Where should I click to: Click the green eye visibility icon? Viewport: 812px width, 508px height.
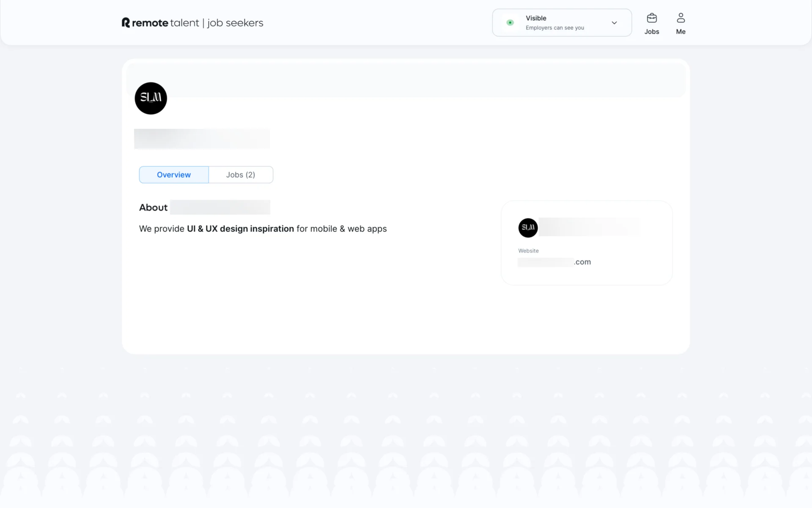click(x=510, y=23)
